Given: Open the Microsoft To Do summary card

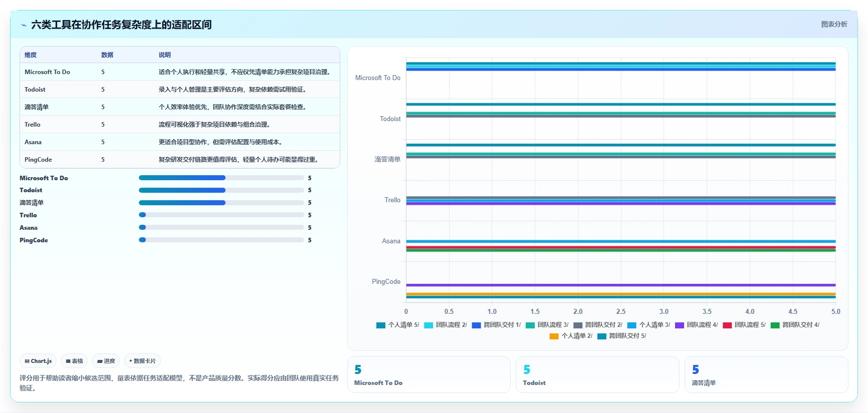Looking at the screenshot, I should coord(429,374).
